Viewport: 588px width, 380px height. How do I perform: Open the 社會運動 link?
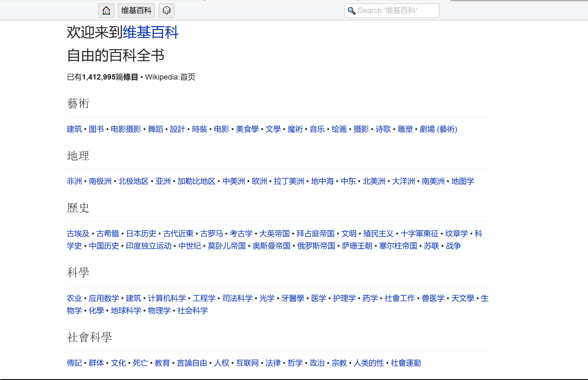tap(406, 363)
